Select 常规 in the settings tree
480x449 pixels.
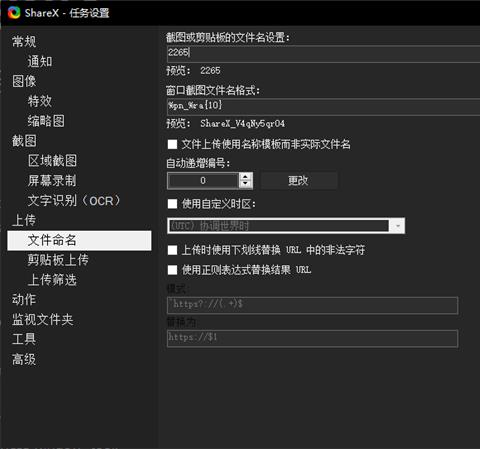click(24, 42)
